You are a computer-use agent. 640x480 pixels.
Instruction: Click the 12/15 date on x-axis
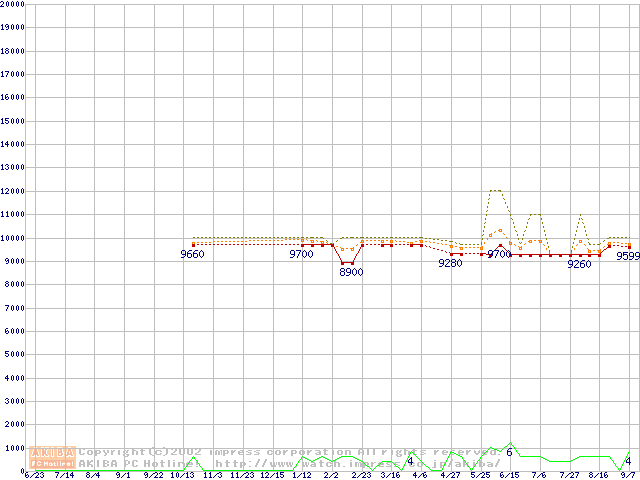pos(272,475)
